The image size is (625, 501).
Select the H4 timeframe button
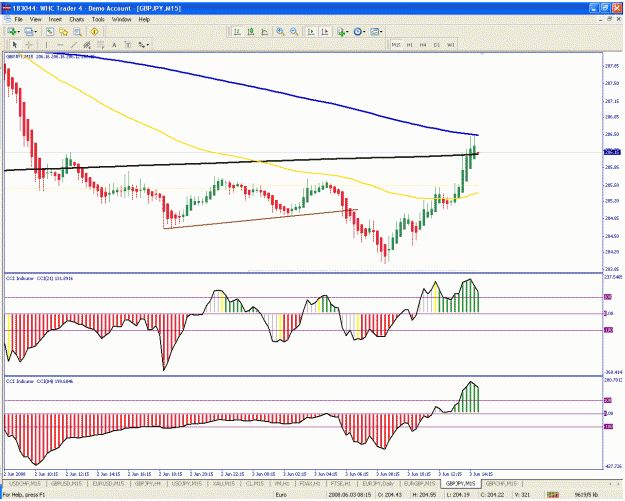(x=423, y=45)
